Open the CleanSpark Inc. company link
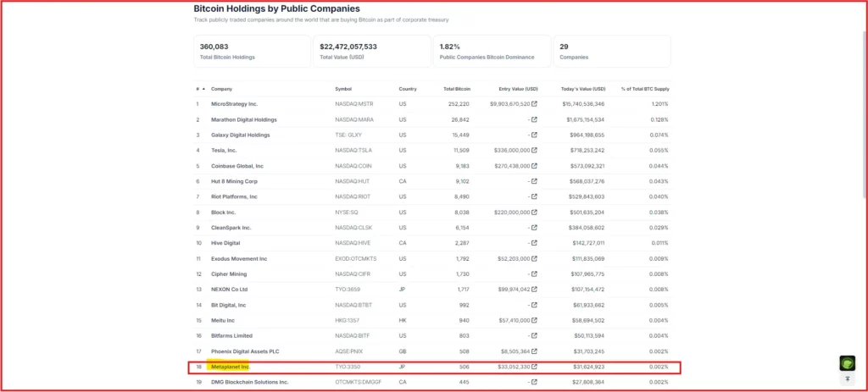The image size is (868, 392). pyautogui.click(x=231, y=227)
